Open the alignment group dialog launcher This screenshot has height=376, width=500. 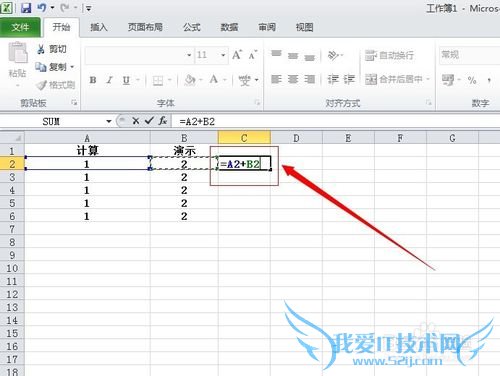[x=429, y=103]
